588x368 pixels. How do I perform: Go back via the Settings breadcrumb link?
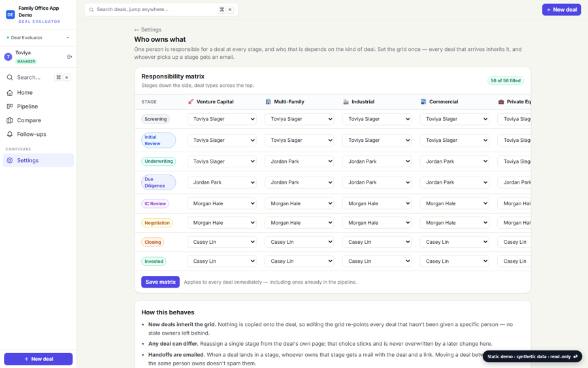(x=148, y=29)
